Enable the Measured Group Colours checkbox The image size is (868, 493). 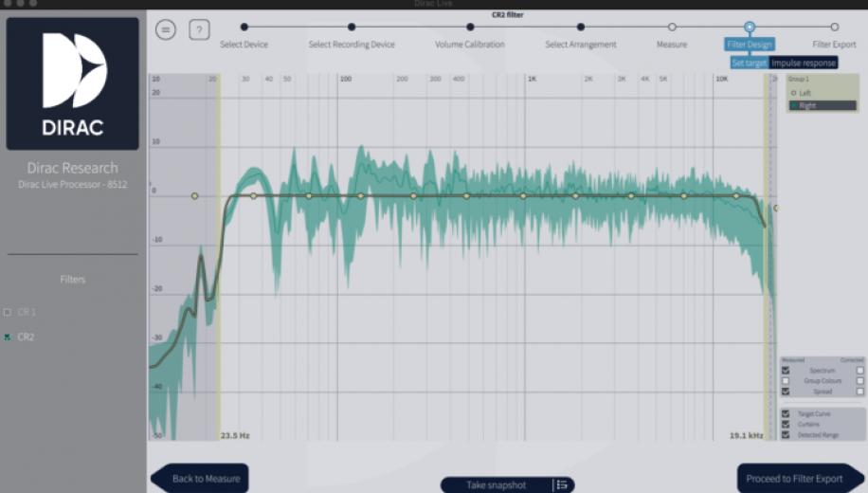point(786,380)
